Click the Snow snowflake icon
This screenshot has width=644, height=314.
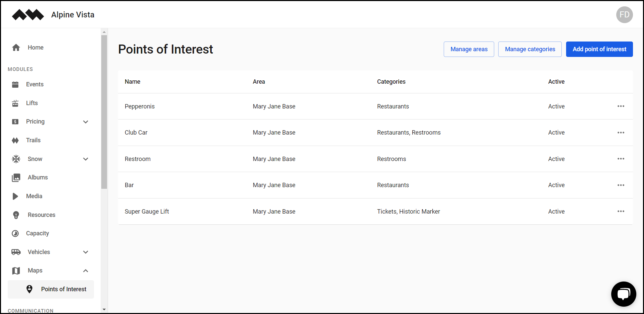click(16, 159)
